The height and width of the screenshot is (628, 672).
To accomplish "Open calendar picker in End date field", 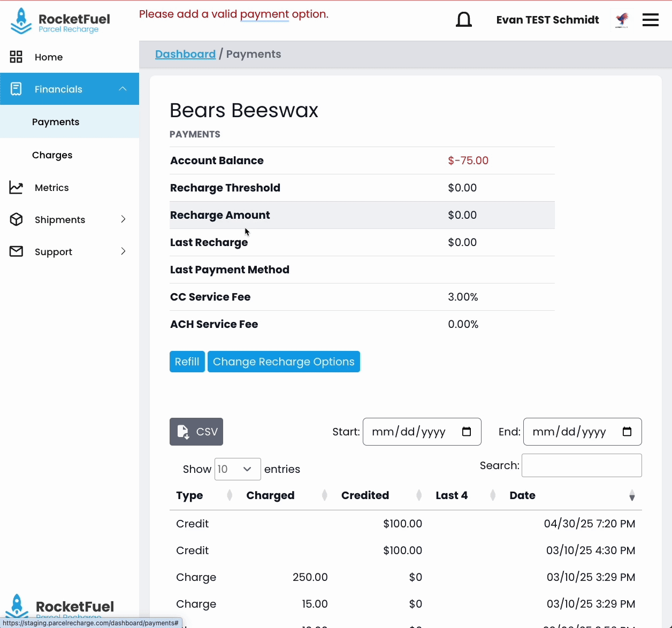I will click(x=627, y=432).
